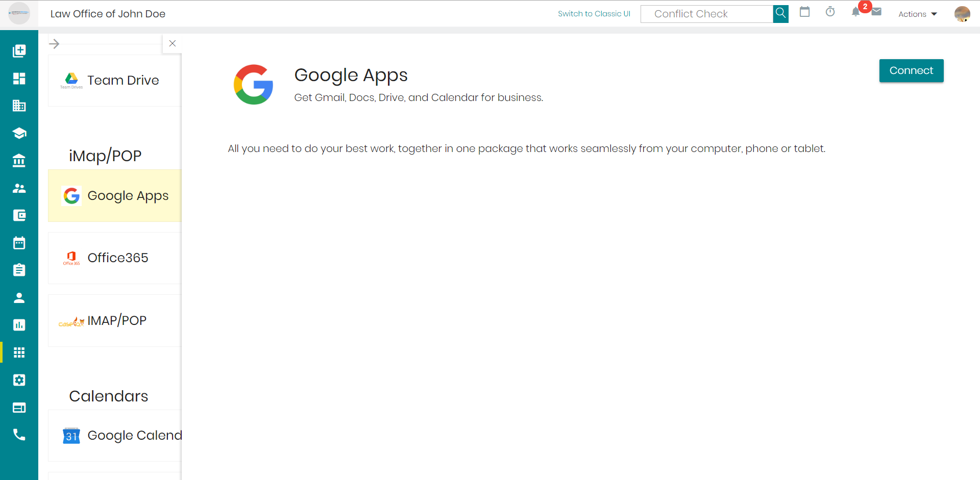Start the timer stopwatch icon
This screenshot has width=980, height=480.
point(830,12)
